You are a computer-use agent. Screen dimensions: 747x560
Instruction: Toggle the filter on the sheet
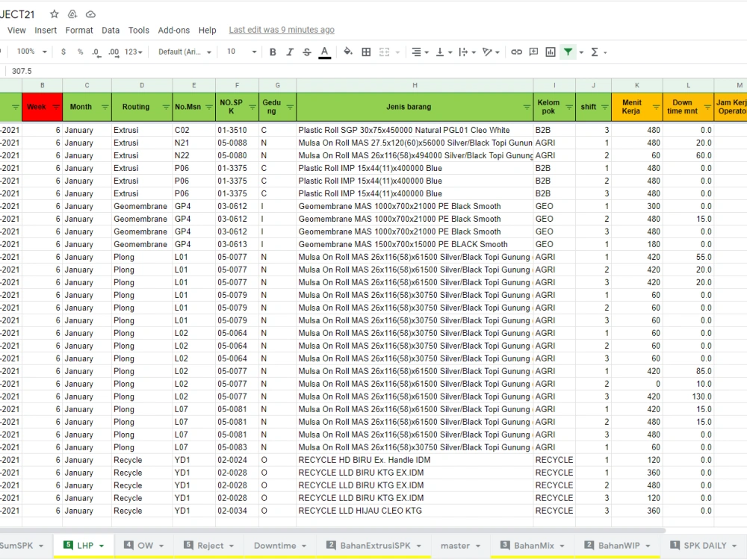pos(568,52)
